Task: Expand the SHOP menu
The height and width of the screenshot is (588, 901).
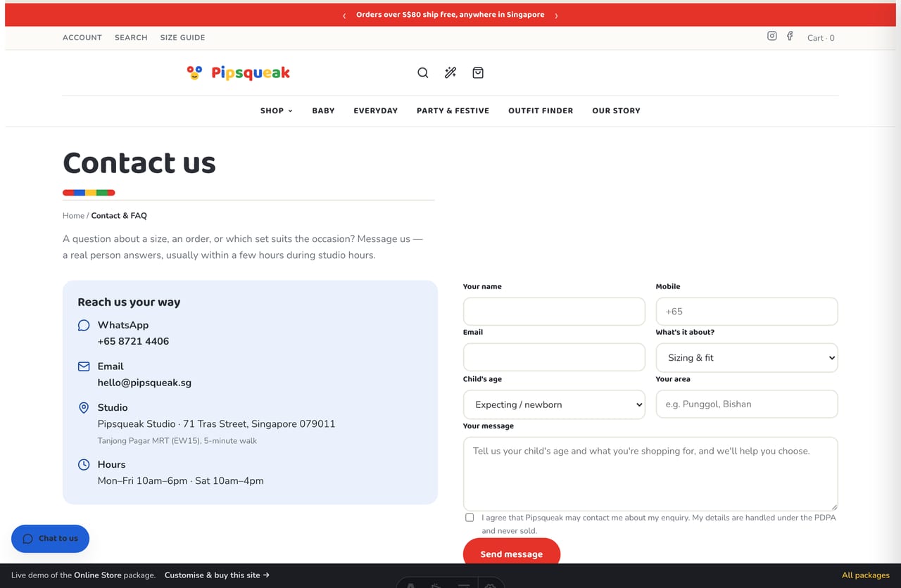Action: point(276,110)
